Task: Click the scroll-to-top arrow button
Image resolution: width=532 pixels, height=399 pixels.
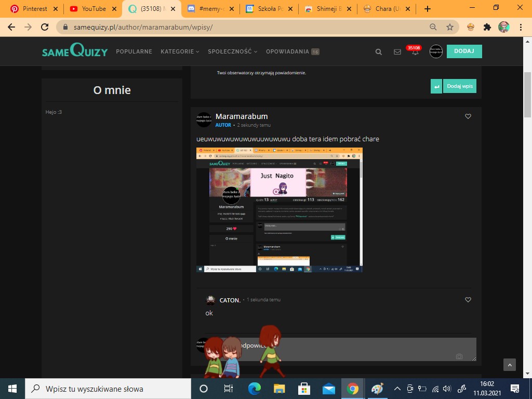Action: [x=510, y=365]
